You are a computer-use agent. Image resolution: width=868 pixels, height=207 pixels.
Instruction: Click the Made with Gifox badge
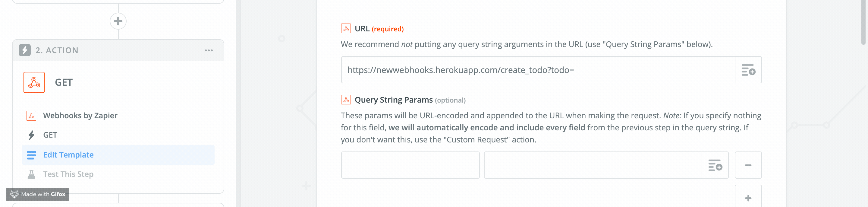pos(38,194)
